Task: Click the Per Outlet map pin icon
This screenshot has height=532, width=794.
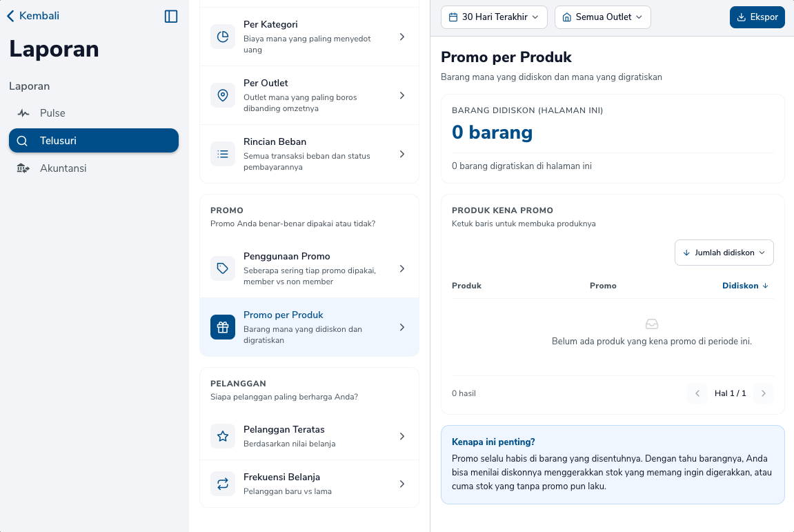Action: 223,95
